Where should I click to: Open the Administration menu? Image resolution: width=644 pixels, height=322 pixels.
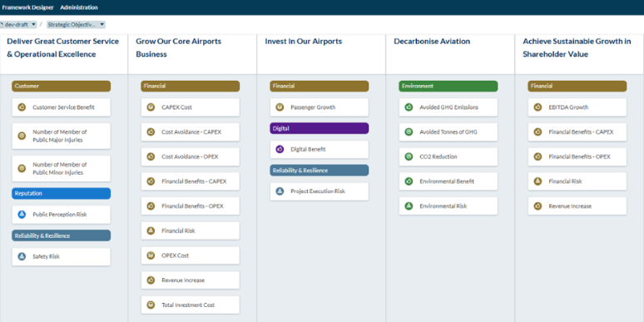(x=79, y=7)
